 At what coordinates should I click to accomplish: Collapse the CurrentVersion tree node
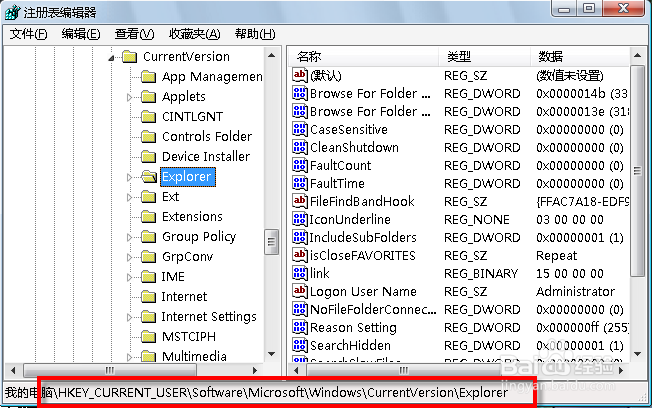(x=111, y=58)
